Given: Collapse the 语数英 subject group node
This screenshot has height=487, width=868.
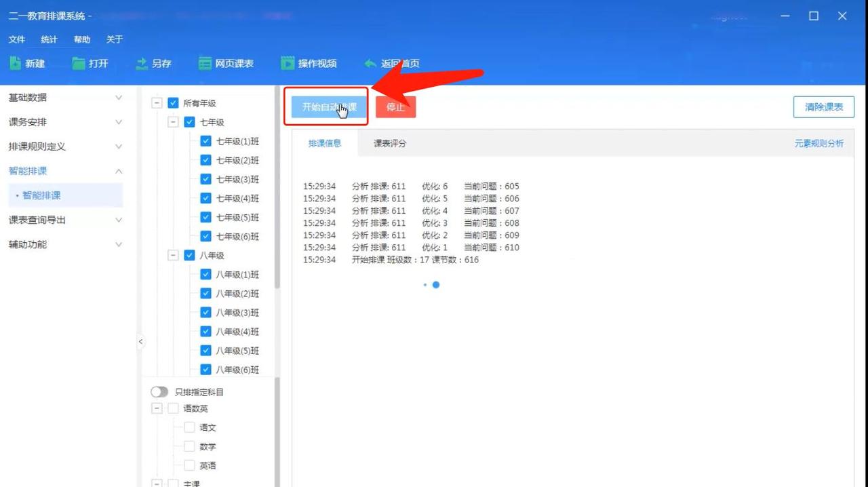Looking at the screenshot, I should pyautogui.click(x=157, y=408).
